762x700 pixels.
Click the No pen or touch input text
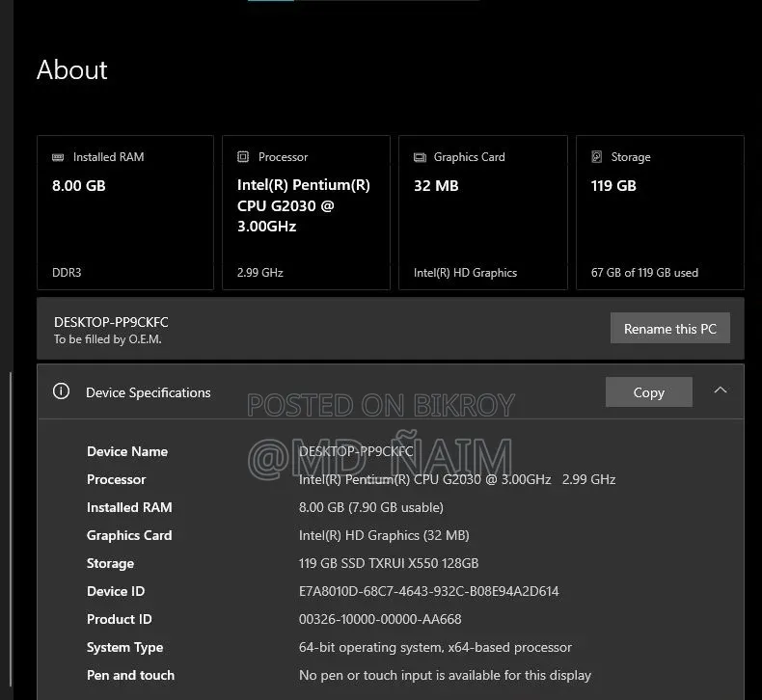click(445, 675)
